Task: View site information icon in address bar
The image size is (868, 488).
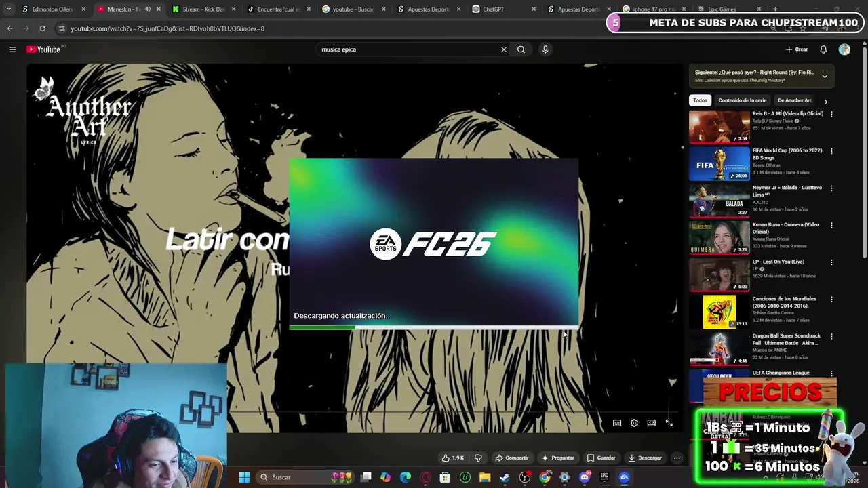Action: pyautogui.click(x=62, y=28)
